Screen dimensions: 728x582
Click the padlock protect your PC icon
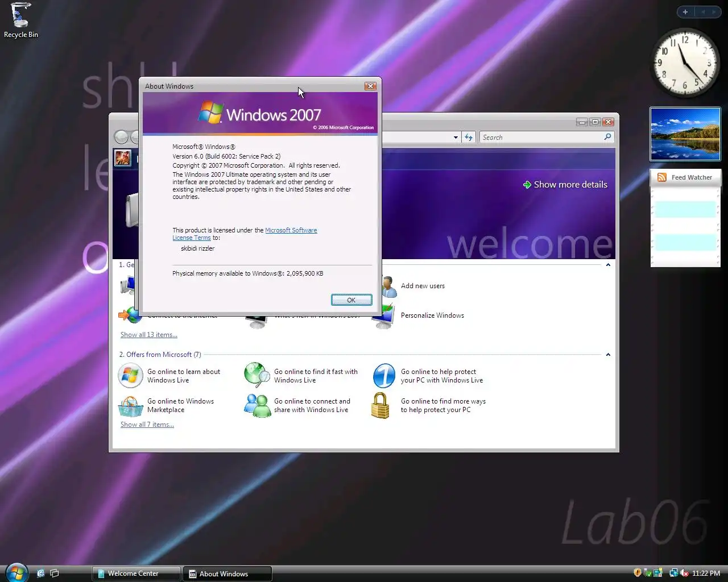click(x=380, y=405)
